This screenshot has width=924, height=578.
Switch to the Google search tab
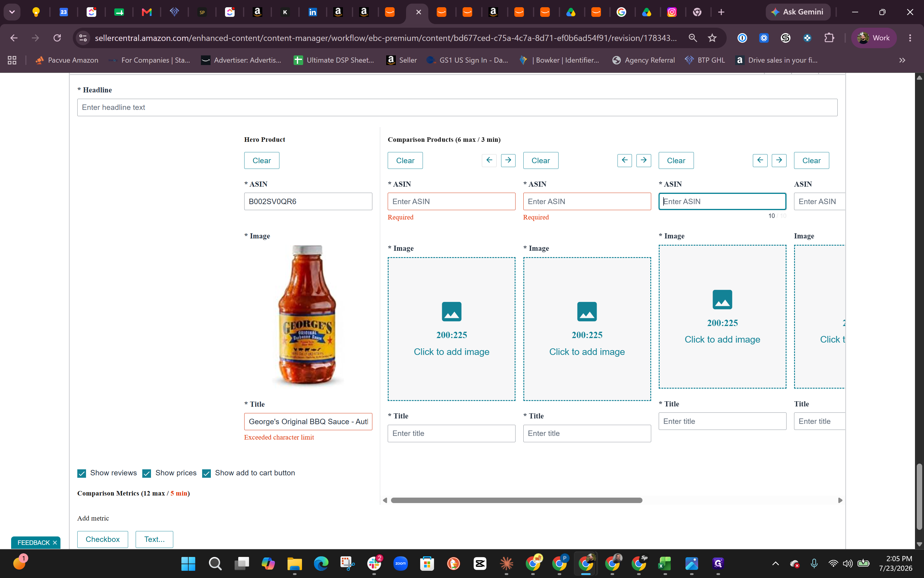click(621, 12)
